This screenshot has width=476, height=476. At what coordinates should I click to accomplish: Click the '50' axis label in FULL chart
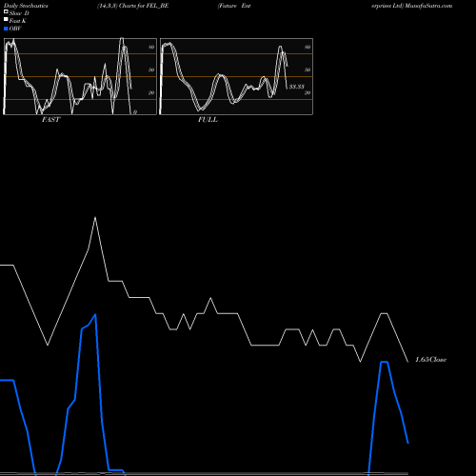point(307,69)
